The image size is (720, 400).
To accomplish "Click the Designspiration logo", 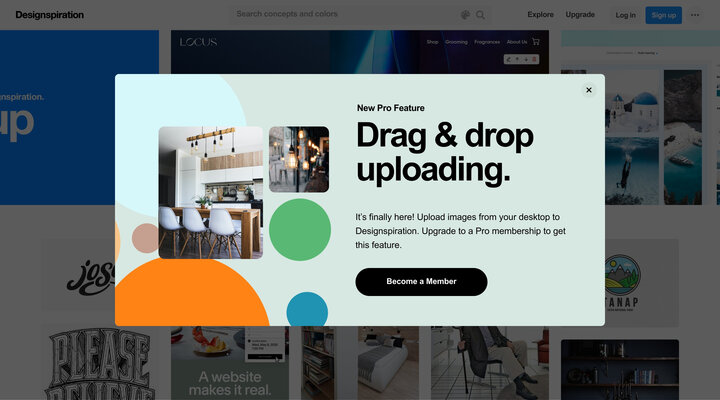I will 50,15.
